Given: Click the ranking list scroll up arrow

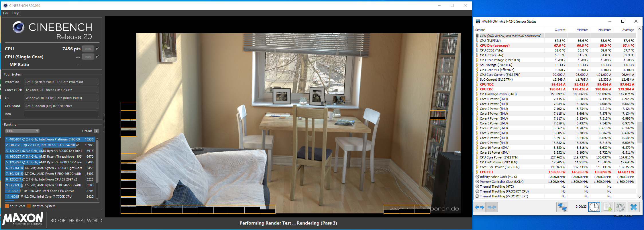Looking at the screenshot, I should click(x=97, y=138).
